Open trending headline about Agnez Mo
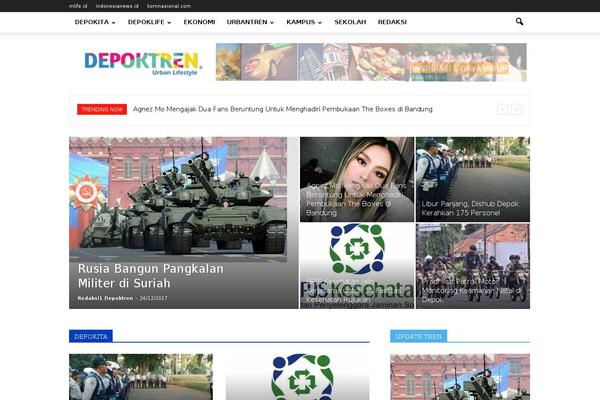The image size is (600, 400). pyautogui.click(x=283, y=109)
